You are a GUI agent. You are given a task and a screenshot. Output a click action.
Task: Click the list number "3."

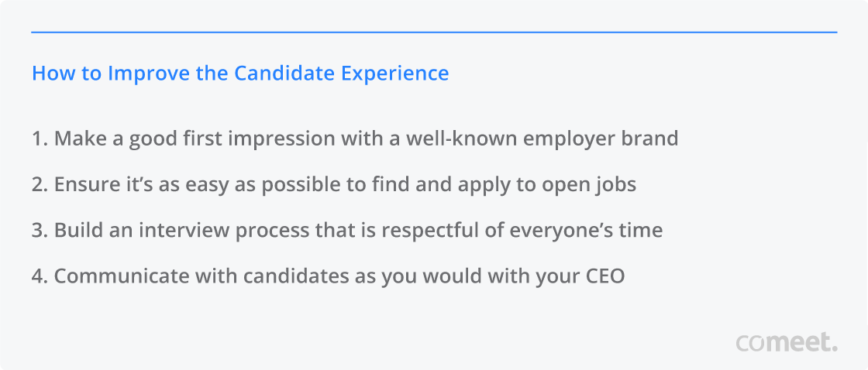[40, 231]
